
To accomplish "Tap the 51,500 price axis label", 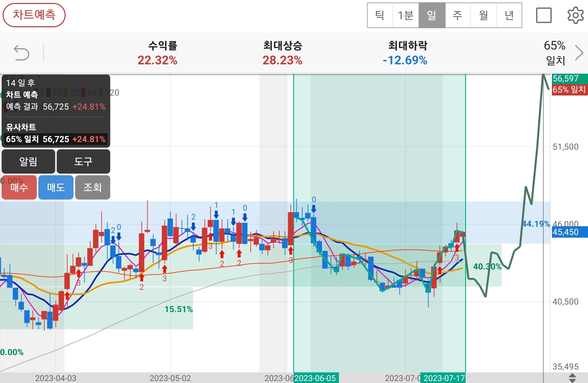I will click(x=566, y=147).
